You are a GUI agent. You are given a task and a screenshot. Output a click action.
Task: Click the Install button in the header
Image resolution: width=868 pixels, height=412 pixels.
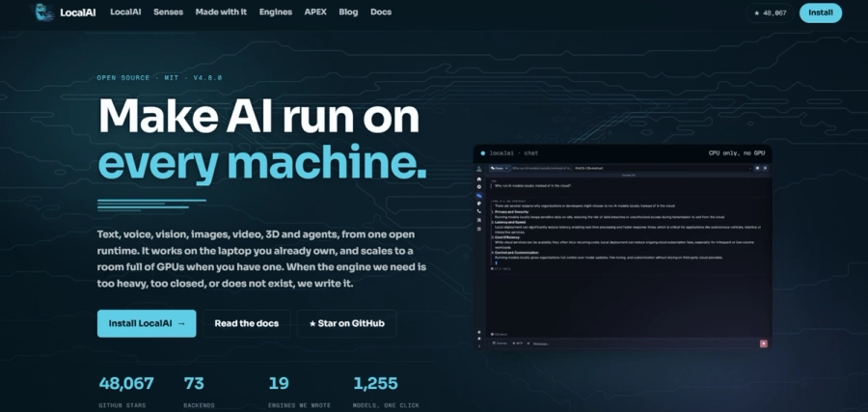tap(821, 13)
